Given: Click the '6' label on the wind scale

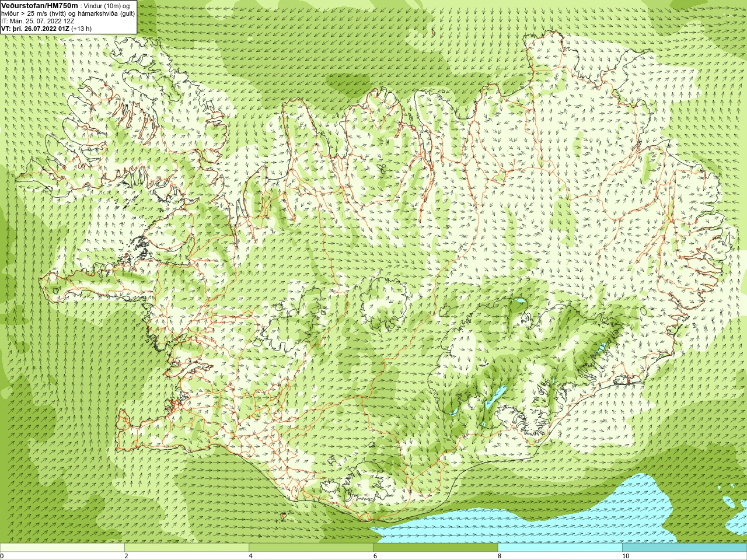Looking at the screenshot, I should 375,556.
